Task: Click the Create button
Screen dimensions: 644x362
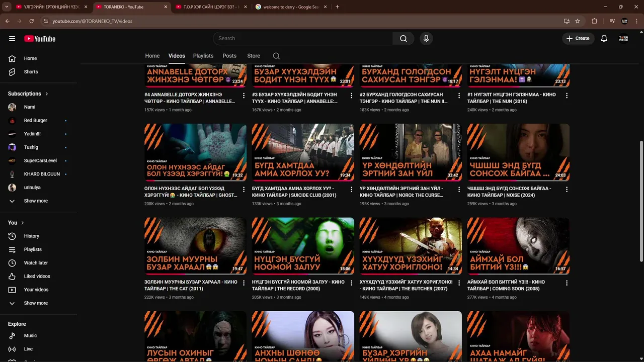Action: [578, 39]
